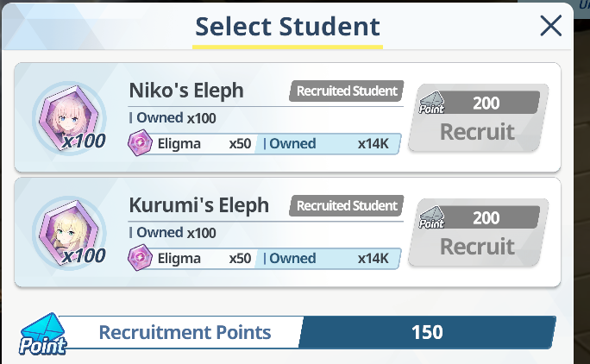Click Eligma gem icon in Niko's row
The width and height of the screenshot is (590, 364).
pos(140,143)
